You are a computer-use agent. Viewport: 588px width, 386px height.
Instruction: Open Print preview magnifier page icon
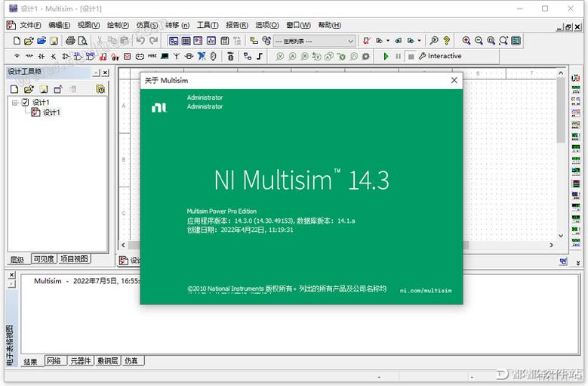point(82,41)
